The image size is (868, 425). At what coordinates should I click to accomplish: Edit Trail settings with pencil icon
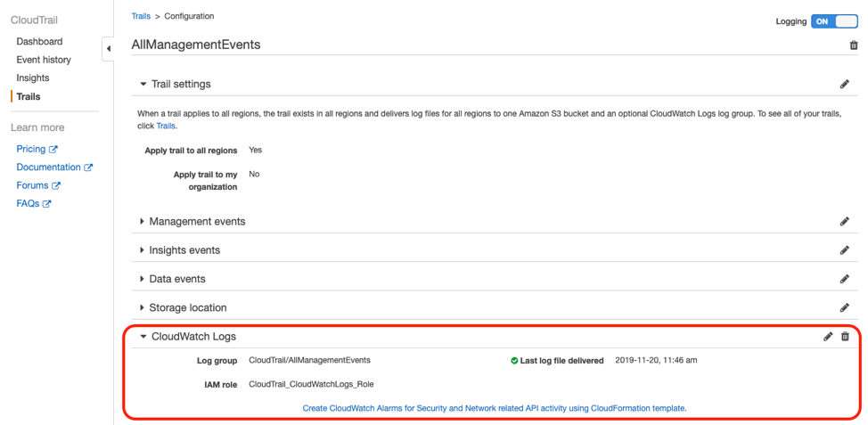click(844, 84)
